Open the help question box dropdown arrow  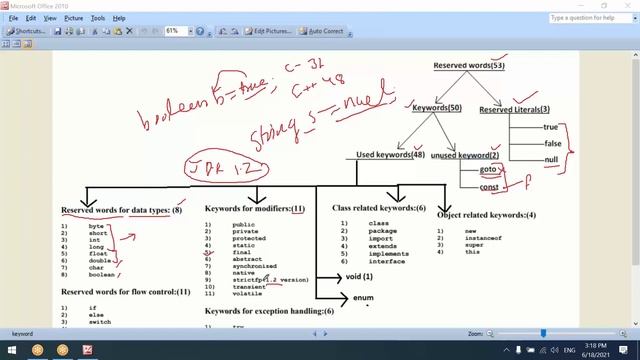point(635,18)
